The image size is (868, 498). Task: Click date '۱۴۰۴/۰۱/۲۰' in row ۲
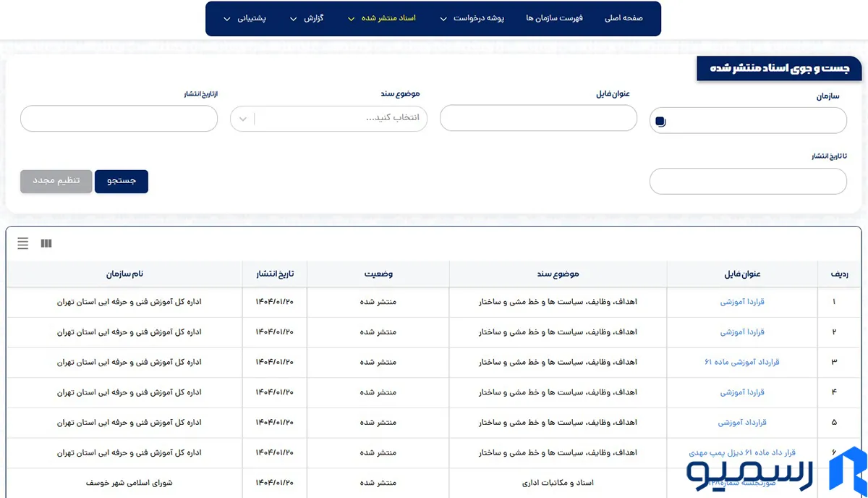(x=275, y=332)
